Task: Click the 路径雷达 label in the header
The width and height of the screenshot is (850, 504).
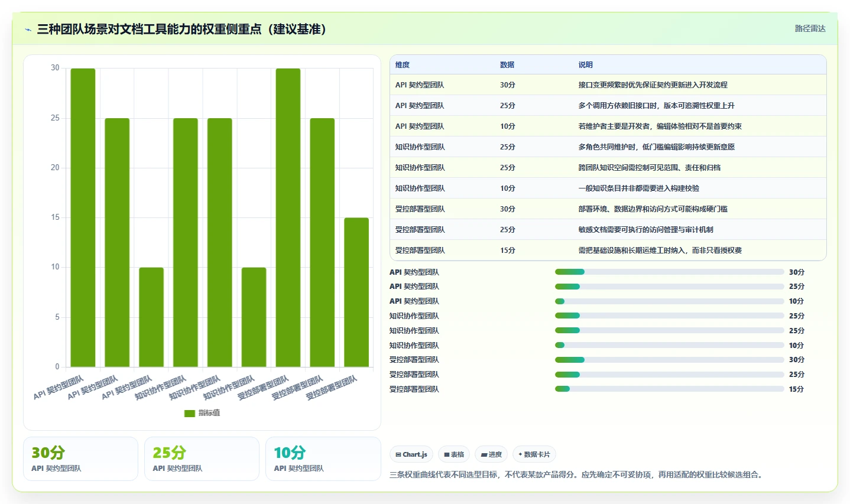Action: [x=810, y=28]
